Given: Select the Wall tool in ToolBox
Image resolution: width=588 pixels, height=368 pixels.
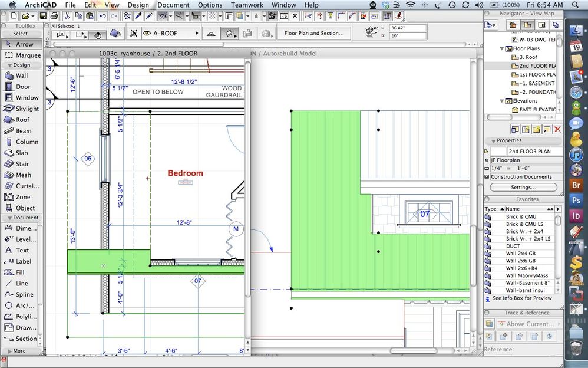Looking at the screenshot, I should [x=21, y=75].
